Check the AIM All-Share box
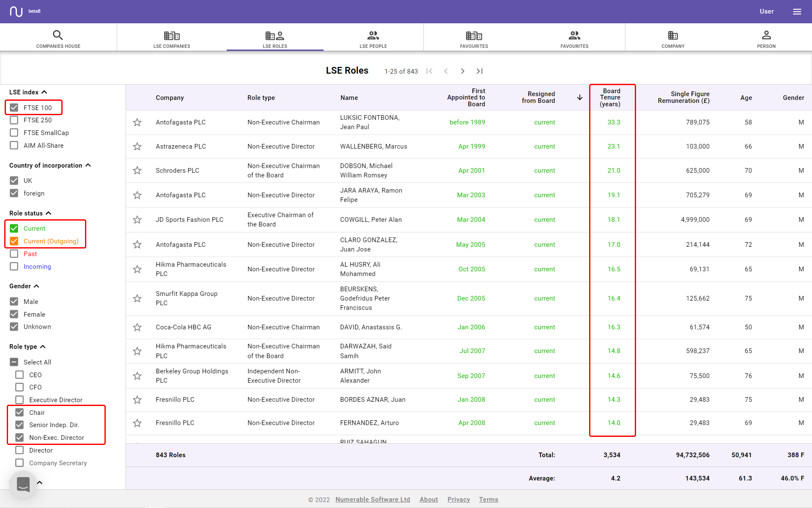812x508 pixels. click(14, 146)
